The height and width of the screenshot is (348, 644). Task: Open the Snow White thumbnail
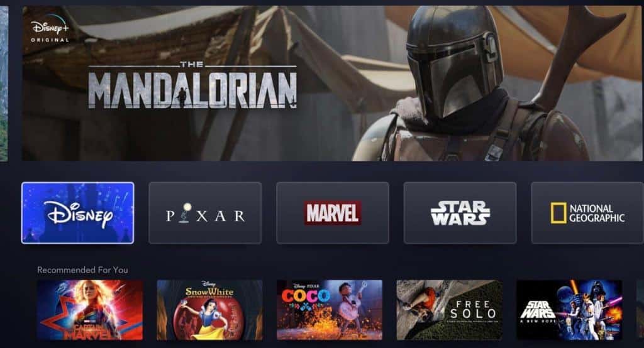pyautogui.click(x=209, y=310)
